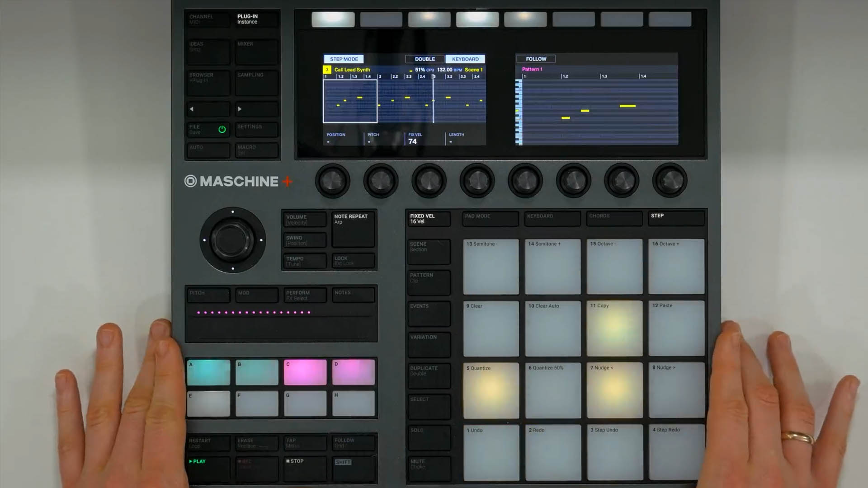
Task: Tap the TEMPO Tune button
Action: [x=305, y=261]
